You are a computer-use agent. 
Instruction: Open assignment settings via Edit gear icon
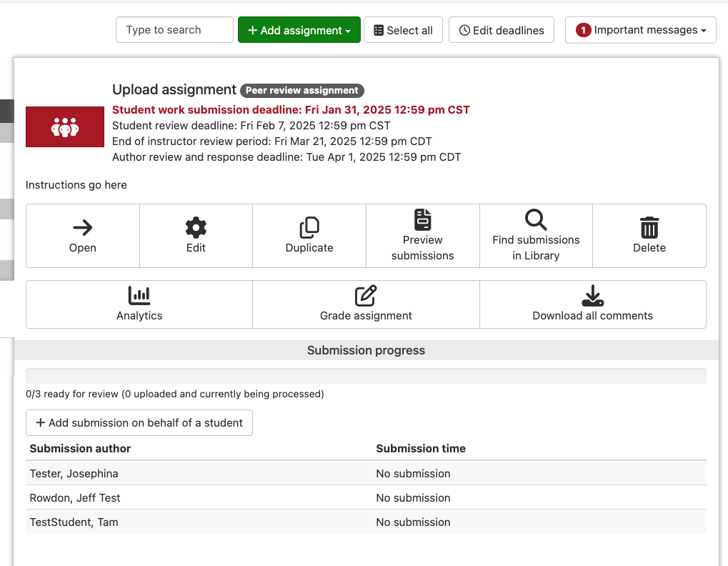(x=196, y=227)
